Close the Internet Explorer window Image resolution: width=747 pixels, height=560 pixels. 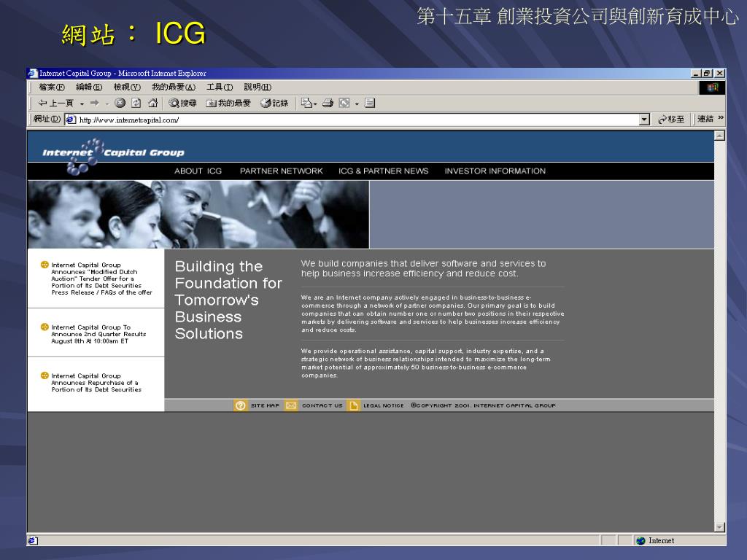click(x=720, y=74)
